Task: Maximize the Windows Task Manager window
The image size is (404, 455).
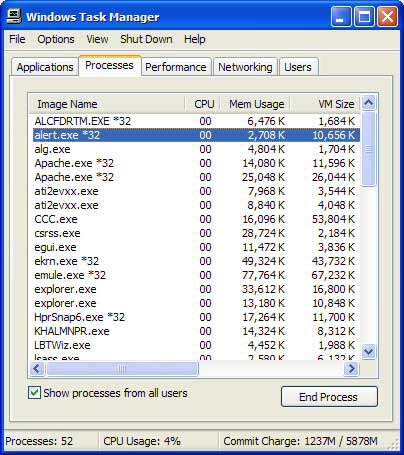Action: coord(364,17)
